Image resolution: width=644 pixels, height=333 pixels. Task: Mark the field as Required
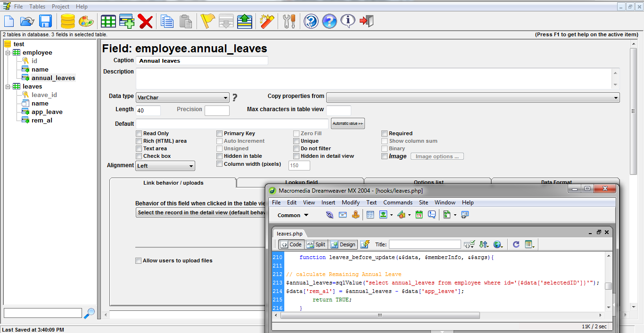[x=385, y=133]
